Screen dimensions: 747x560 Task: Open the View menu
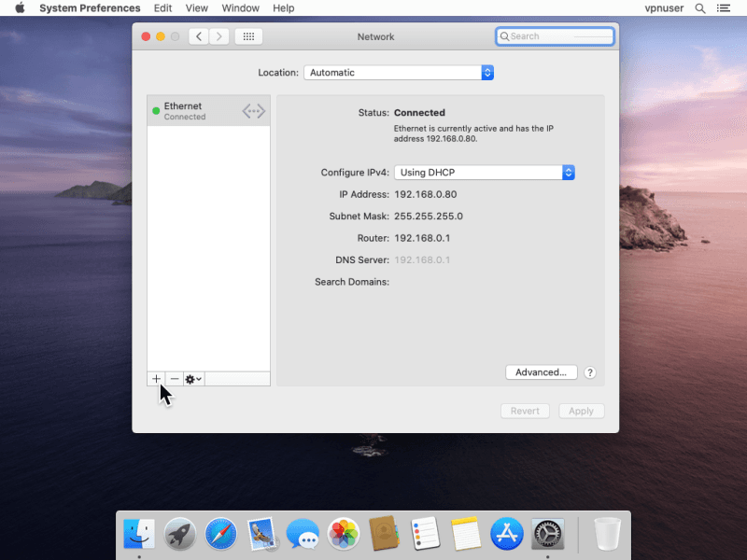197,8
